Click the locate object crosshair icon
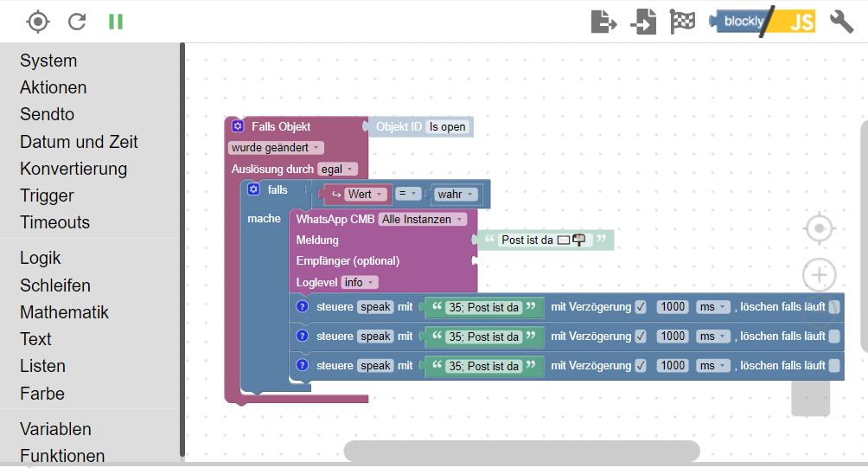The width and height of the screenshot is (868, 468). (38, 22)
